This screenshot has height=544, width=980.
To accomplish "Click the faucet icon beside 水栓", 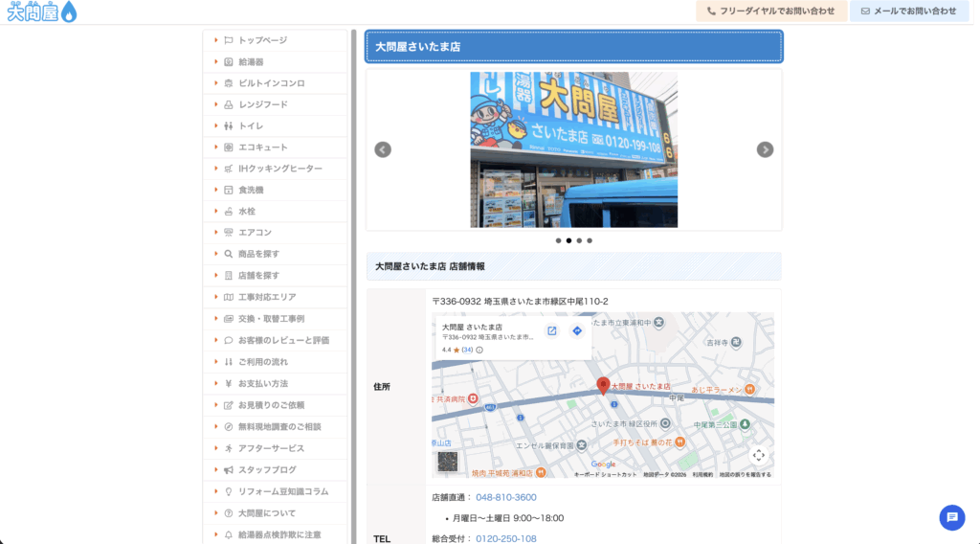I will point(228,212).
